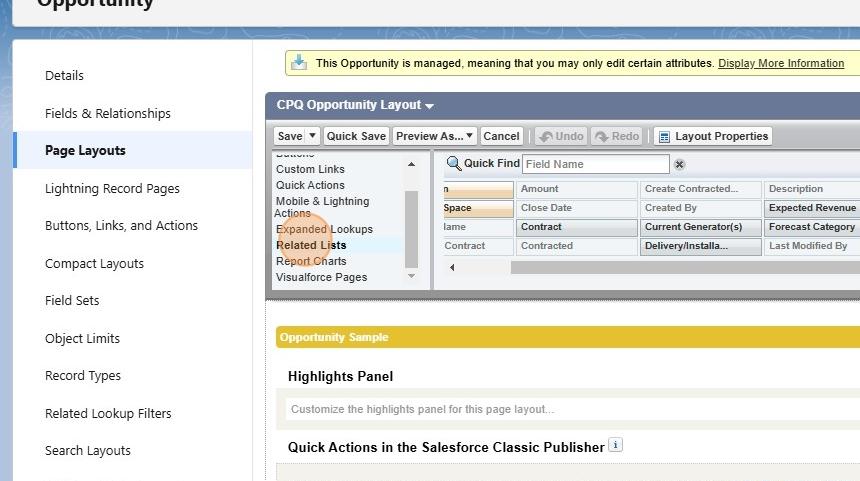Open the Display More Information link

point(781,63)
